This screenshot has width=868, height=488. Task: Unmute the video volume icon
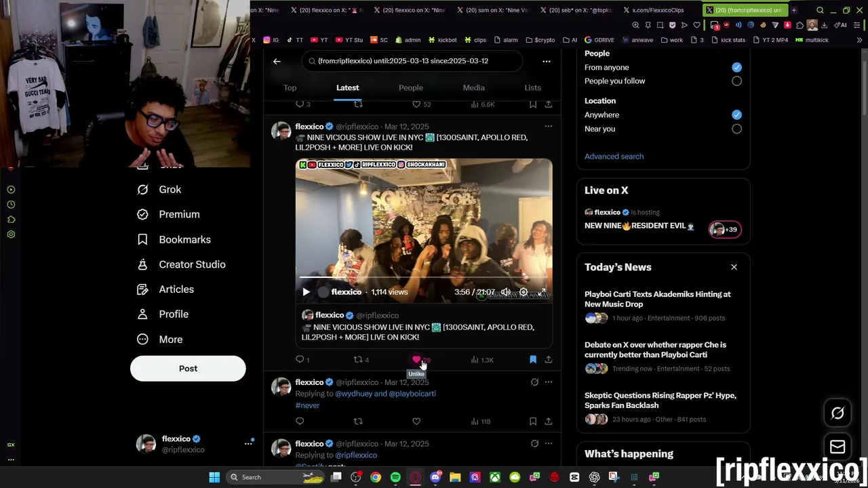click(505, 292)
